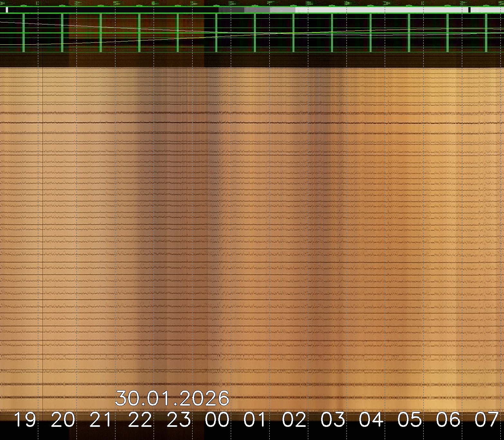Click the 30.01.2026 date label
This screenshot has height=440, width=504.
click(172, 398)
